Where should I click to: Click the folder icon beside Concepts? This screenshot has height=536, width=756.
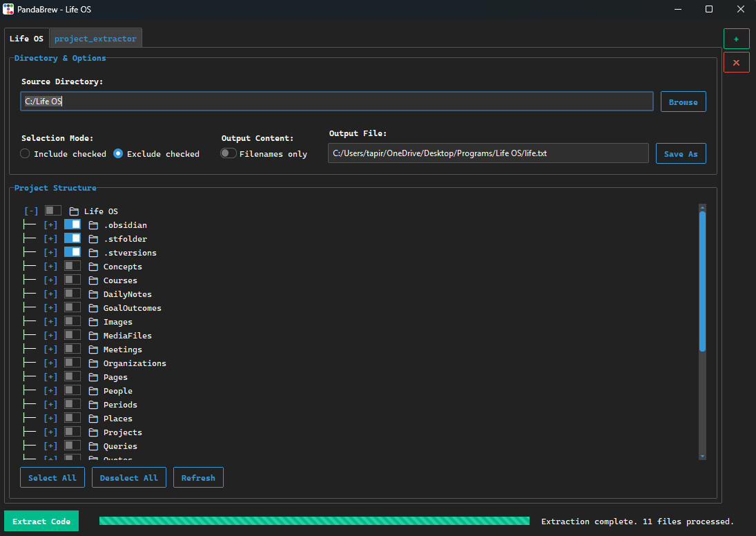tap(94, 267)
